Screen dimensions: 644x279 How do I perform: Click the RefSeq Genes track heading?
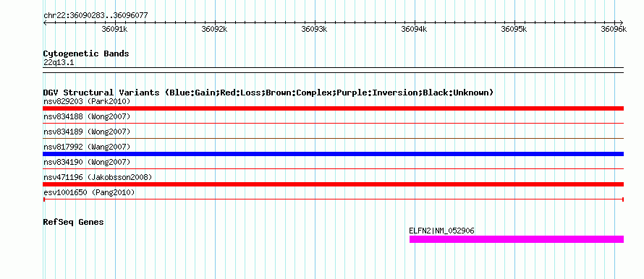(x=74, y=222)
